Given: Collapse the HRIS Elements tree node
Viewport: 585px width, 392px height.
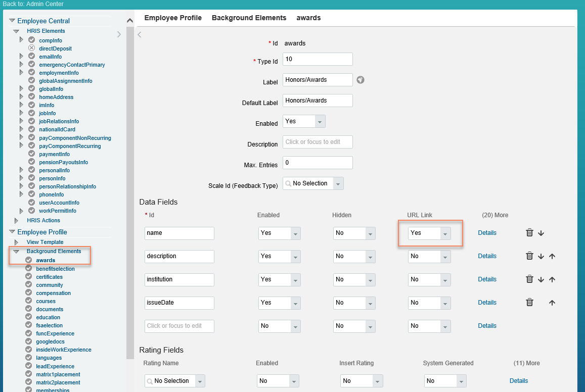Looking at the screenshot, I should pyautogui.click(x=16, y=31).
